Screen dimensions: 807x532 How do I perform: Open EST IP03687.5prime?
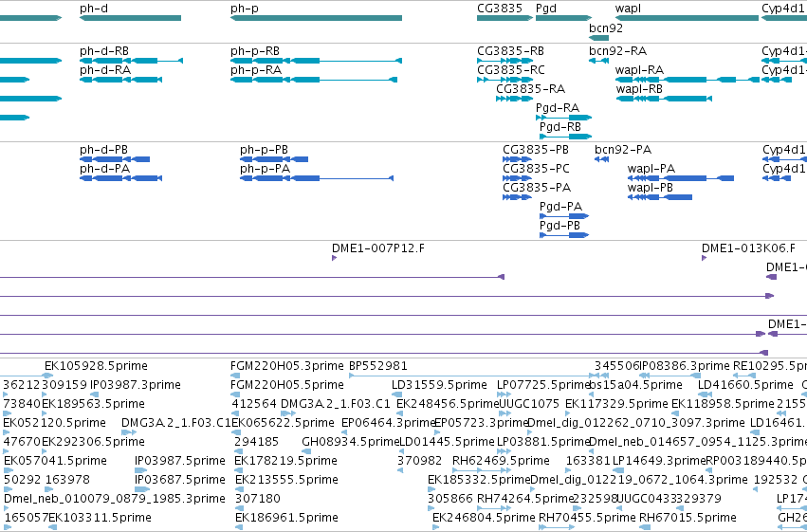coord(179,480)
